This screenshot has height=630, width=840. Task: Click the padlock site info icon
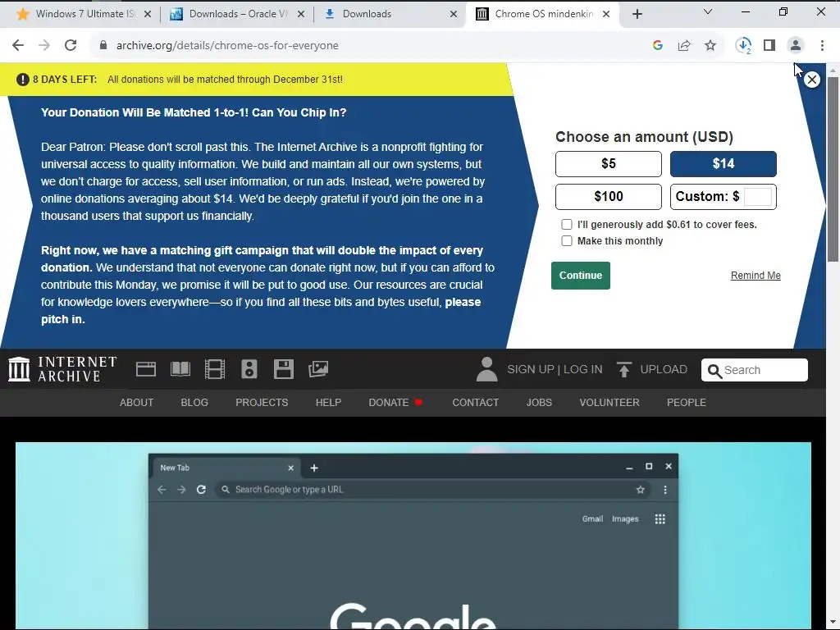tap(103, 46)
